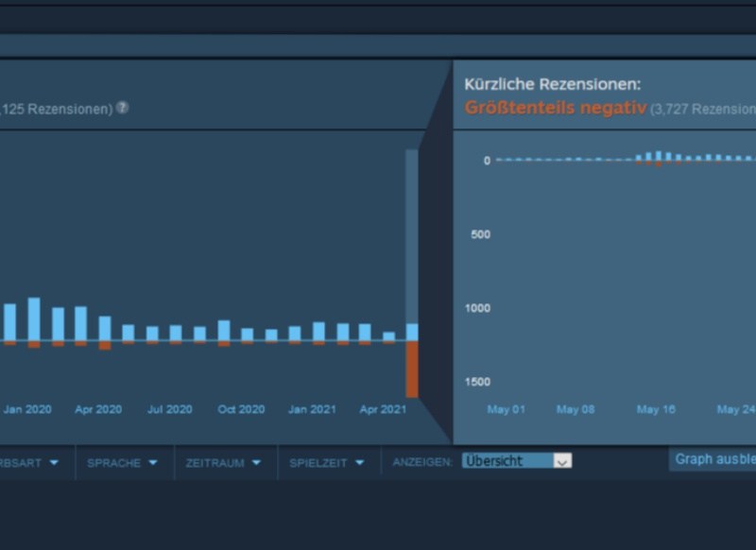Image resolution: width=756 pixels, height=550 pixels.
Task: Click the tallest blue bar near Jan 2020
Action: (x=34, y=318)
